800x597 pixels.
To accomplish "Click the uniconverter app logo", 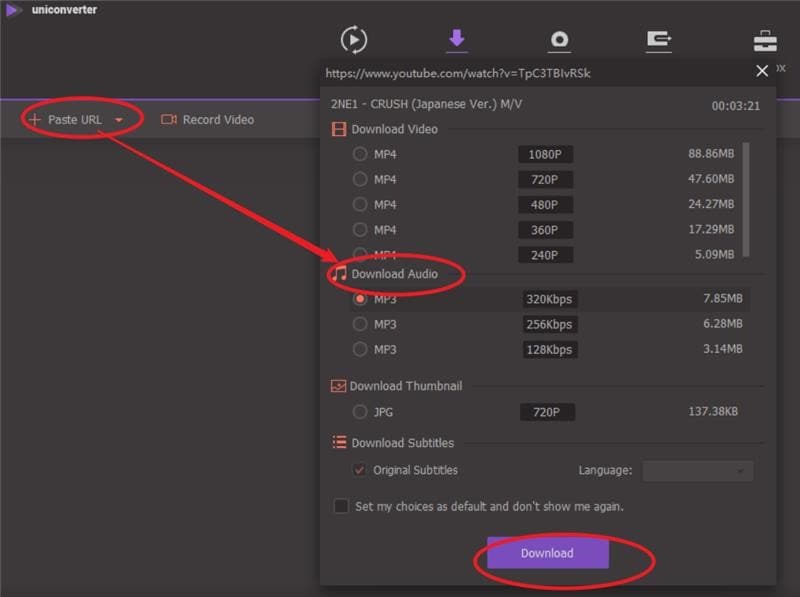I will (x=14, y=10).
